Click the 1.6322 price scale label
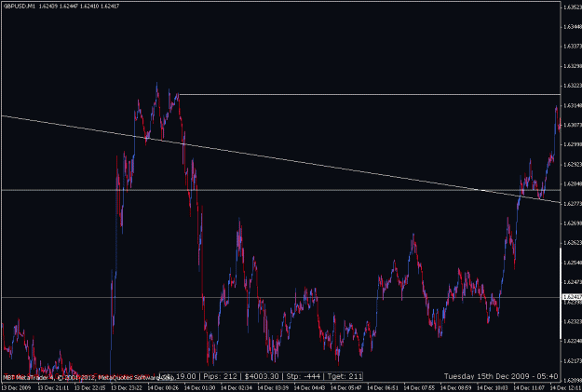Viewport: 582px width, 392px height. [573, 86]
